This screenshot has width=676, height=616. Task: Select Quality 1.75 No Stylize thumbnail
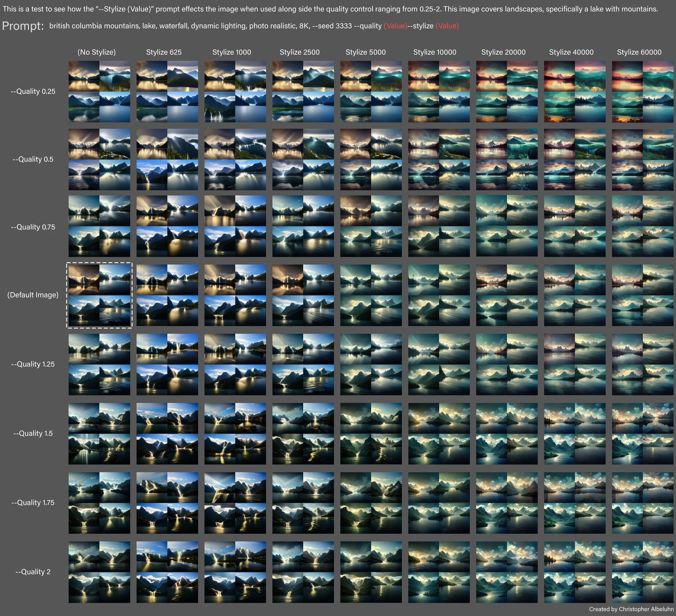click(99, 503)
